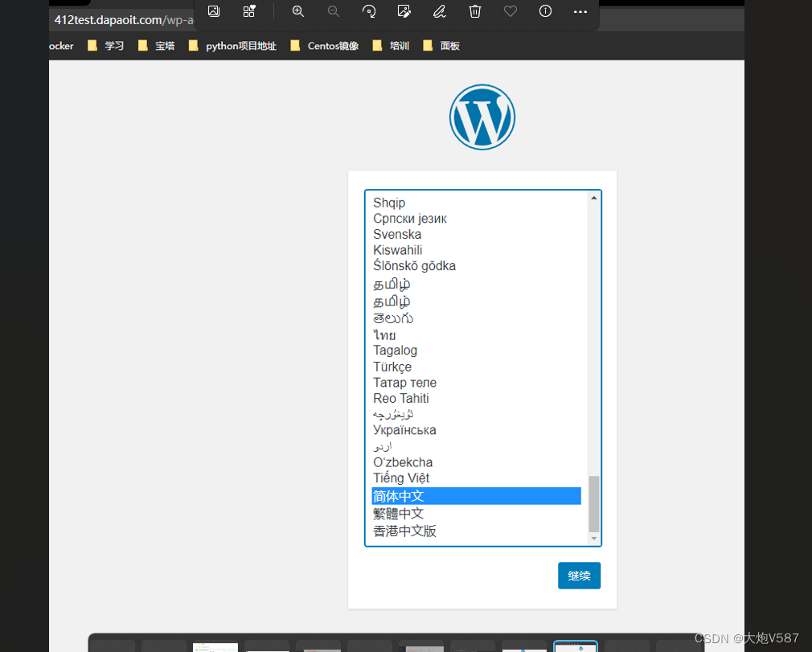The width and height of the screenshot is (812, 652).
Task: Zoom in with the magnifier plus icon
Action: coord(297,11)
